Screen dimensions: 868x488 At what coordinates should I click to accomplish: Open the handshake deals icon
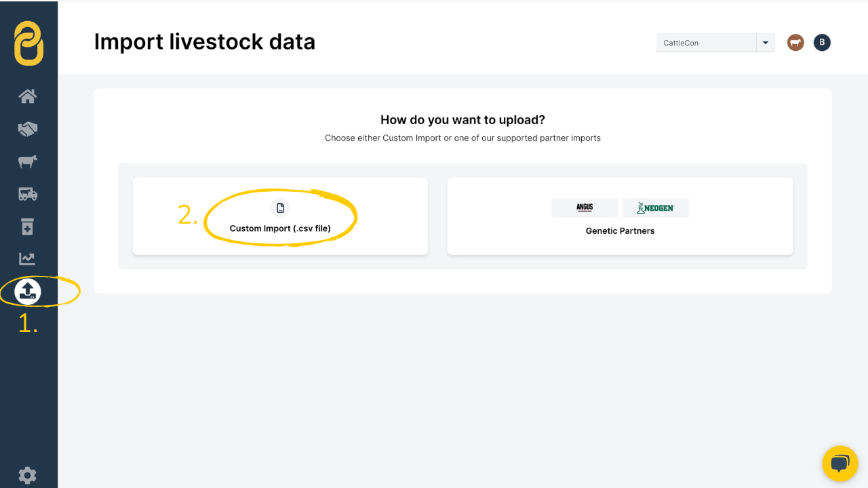(28, 129)
